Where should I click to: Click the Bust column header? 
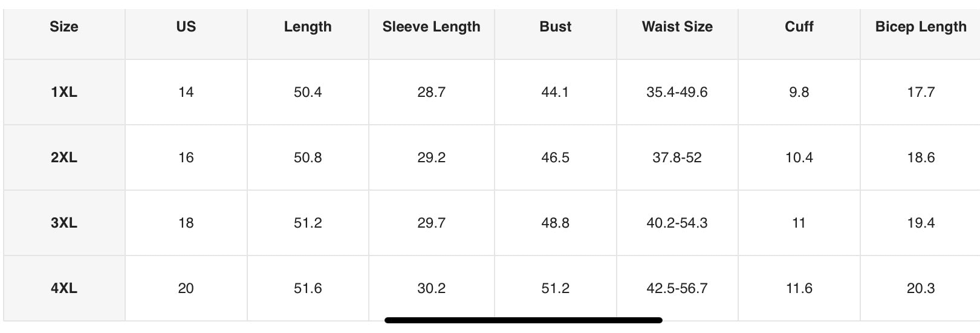pyautogui.click(x=556, y=27)
